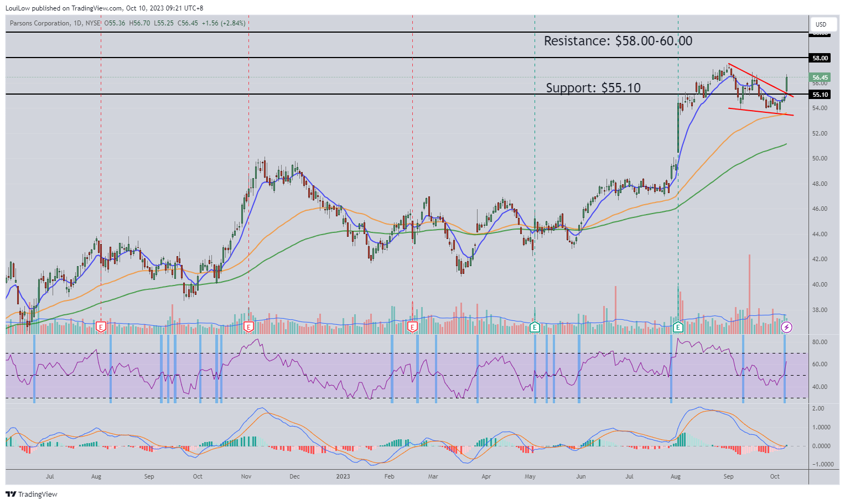
Task: Click the low value L55.25
Action: click(164, 23)
